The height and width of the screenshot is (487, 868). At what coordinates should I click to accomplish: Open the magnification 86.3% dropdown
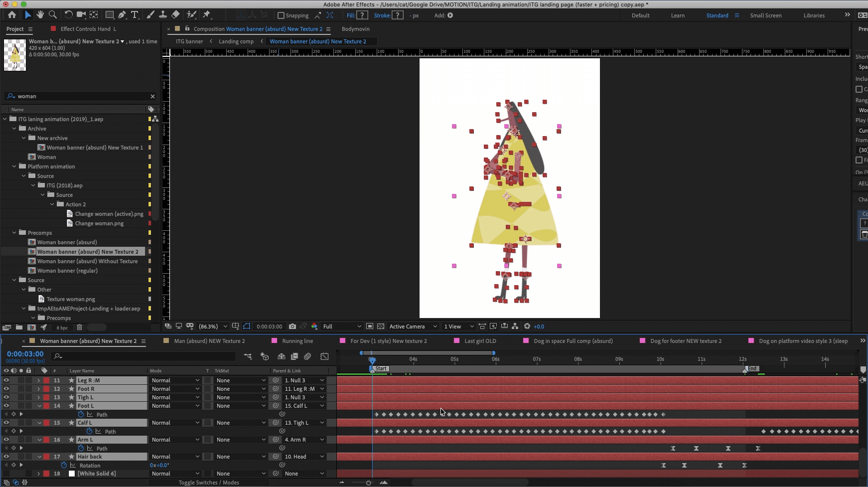click(213, 326)
